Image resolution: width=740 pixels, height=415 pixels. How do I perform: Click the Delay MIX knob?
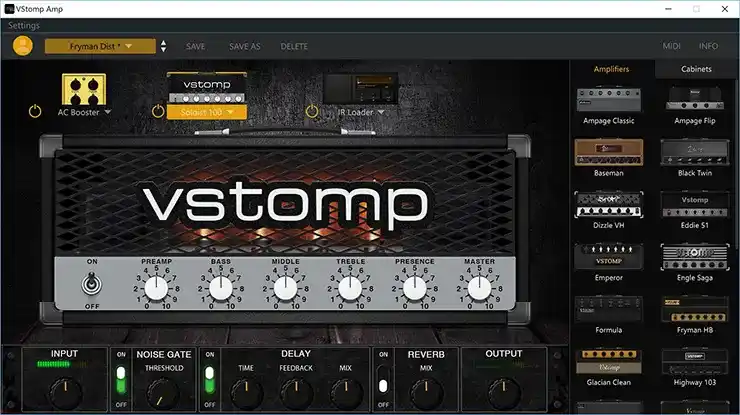[346, 393]
